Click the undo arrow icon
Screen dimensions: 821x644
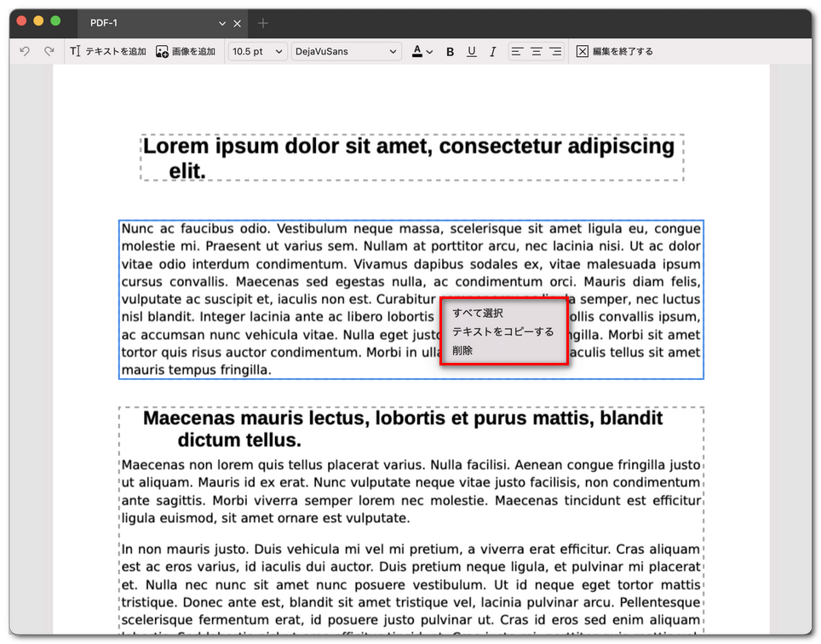pyautogui.click(x=25, y=51)
